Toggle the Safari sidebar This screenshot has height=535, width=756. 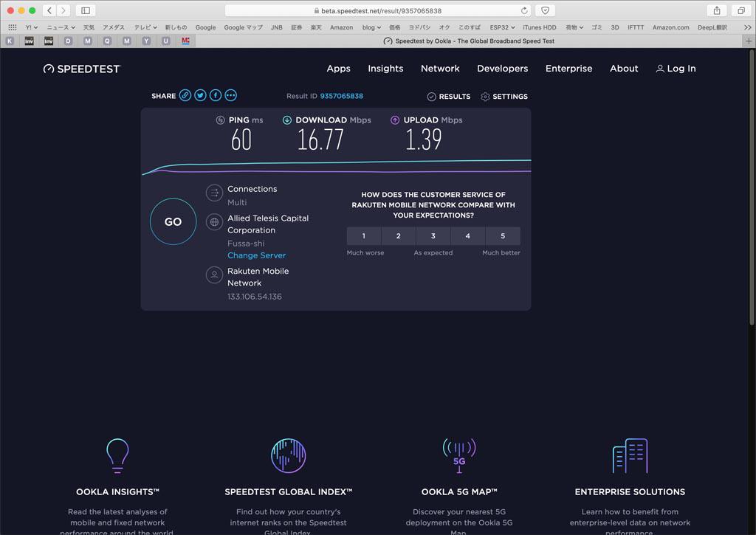tap(86, 10)
